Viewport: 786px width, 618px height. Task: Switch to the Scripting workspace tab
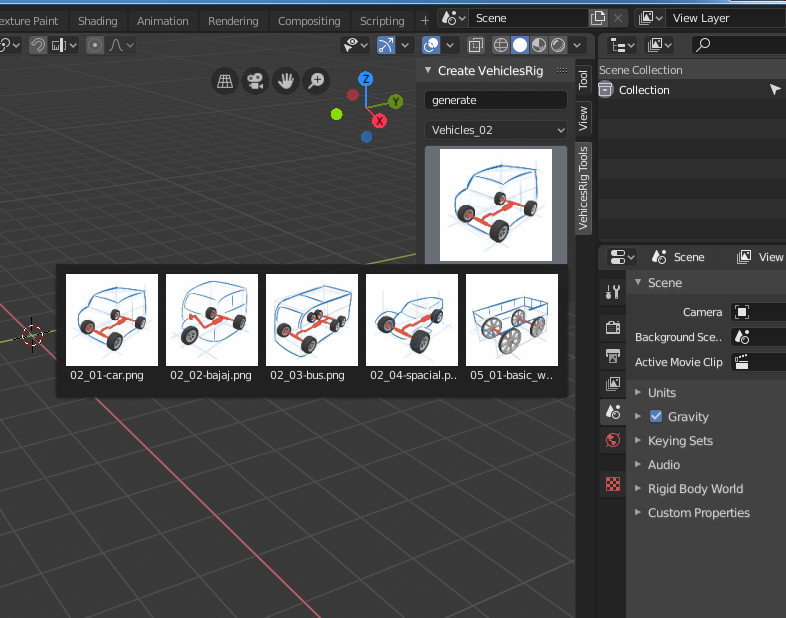[x=382, y=21]
